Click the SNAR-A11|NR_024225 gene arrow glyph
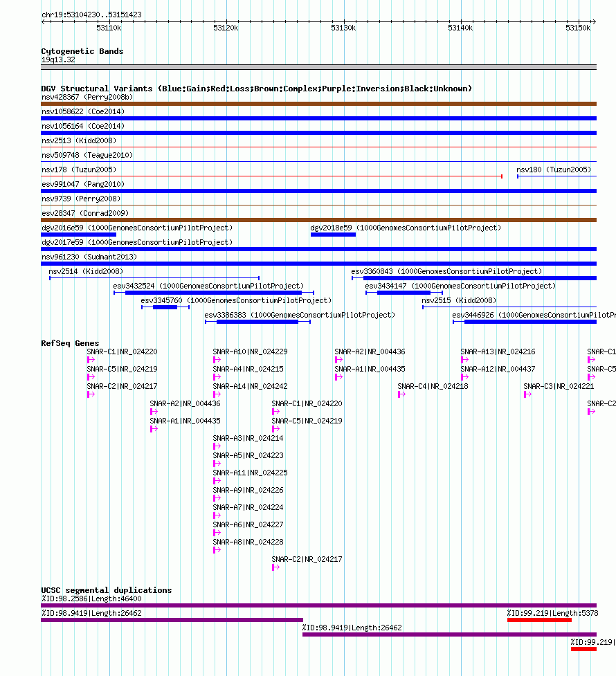Image resolution: width=616 pixels, height=676 pixels. coord(217,481)
